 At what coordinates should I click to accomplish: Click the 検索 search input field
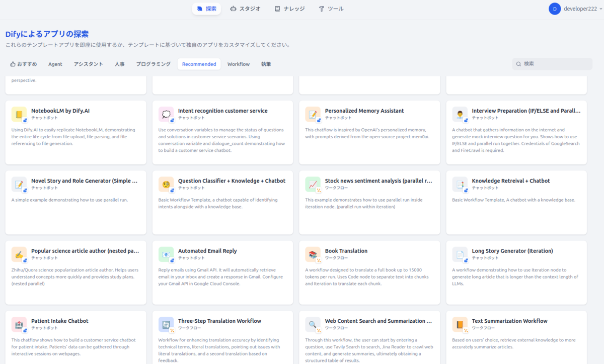552,64
